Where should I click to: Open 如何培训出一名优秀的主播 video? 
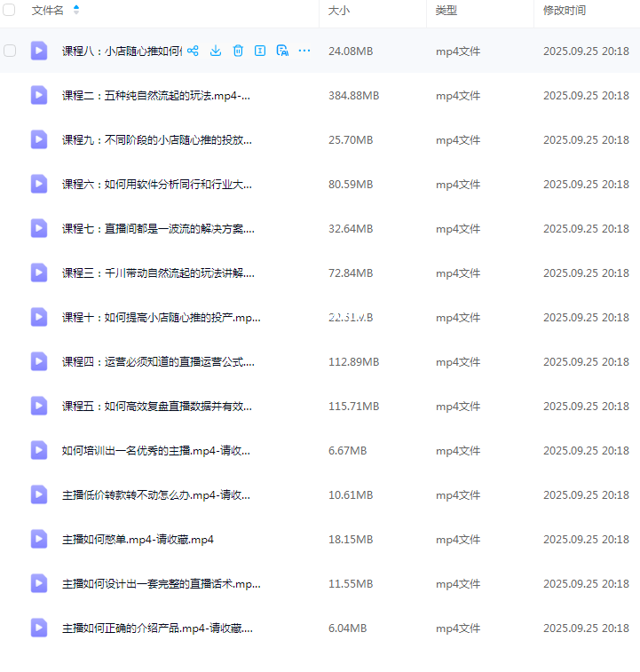156,450
